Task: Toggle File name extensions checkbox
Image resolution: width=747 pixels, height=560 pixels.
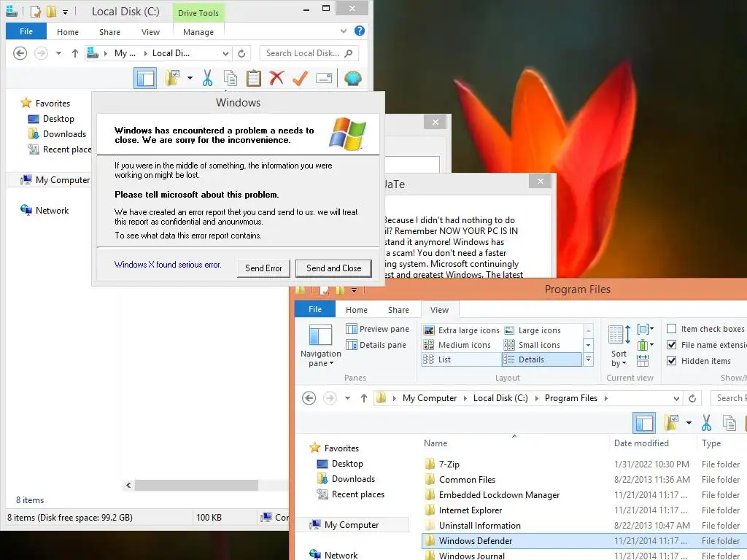Action: pyautogui.click(x=672, y=345)
